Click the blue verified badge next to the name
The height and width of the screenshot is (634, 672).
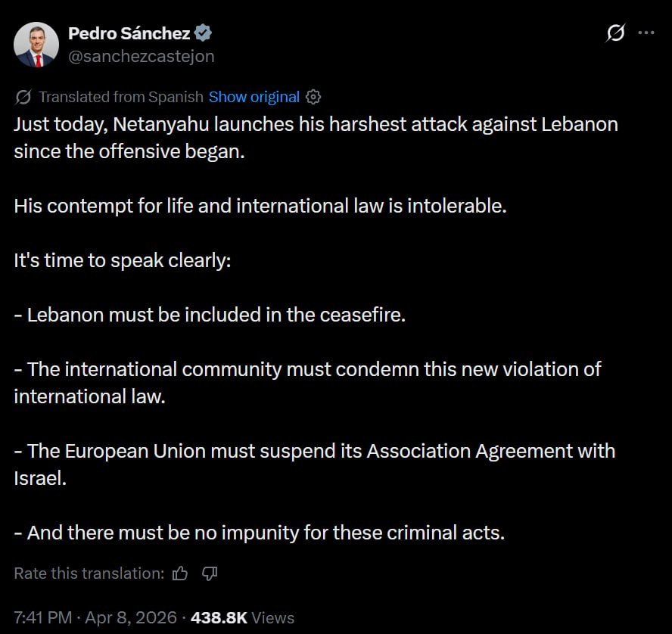coord(204,33)
